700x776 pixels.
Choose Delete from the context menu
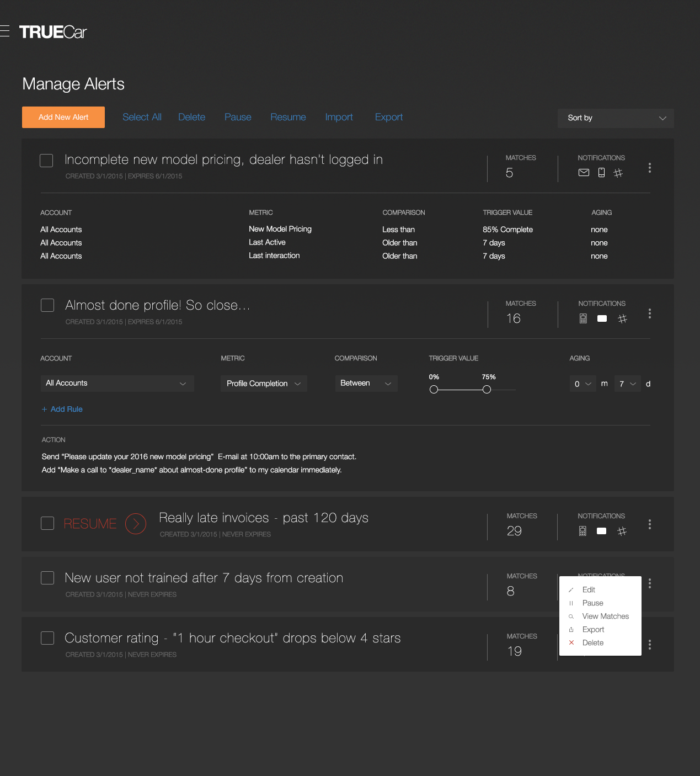click(593, 642)
